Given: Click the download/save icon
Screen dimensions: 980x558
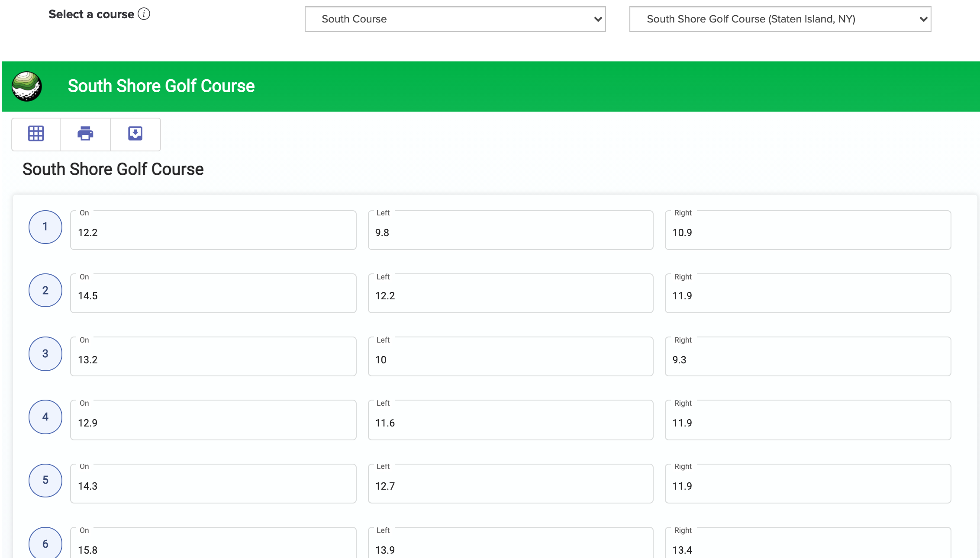Looking at the screenshot, I should [x=135, y=134].
